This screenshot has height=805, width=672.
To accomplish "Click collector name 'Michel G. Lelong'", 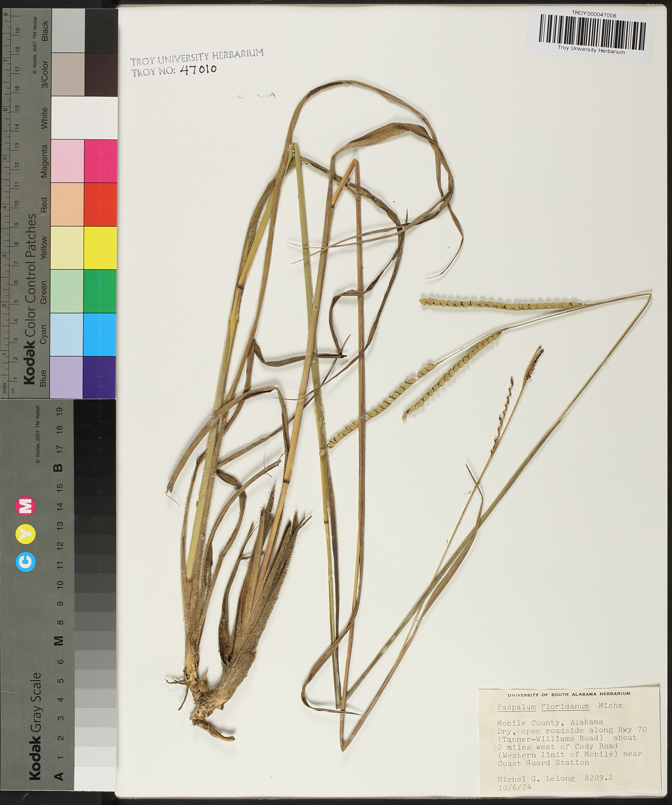I will click(536, 779).
